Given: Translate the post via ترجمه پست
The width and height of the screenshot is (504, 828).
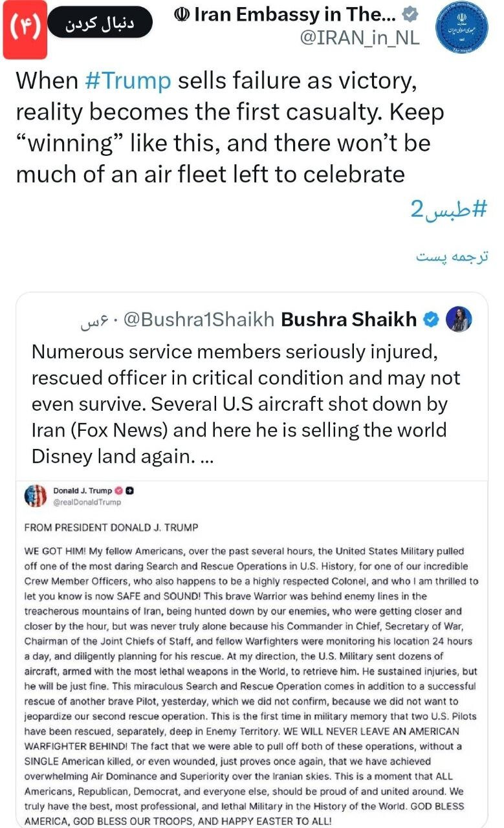Looking at the screenshot, I should pos(452,256).
